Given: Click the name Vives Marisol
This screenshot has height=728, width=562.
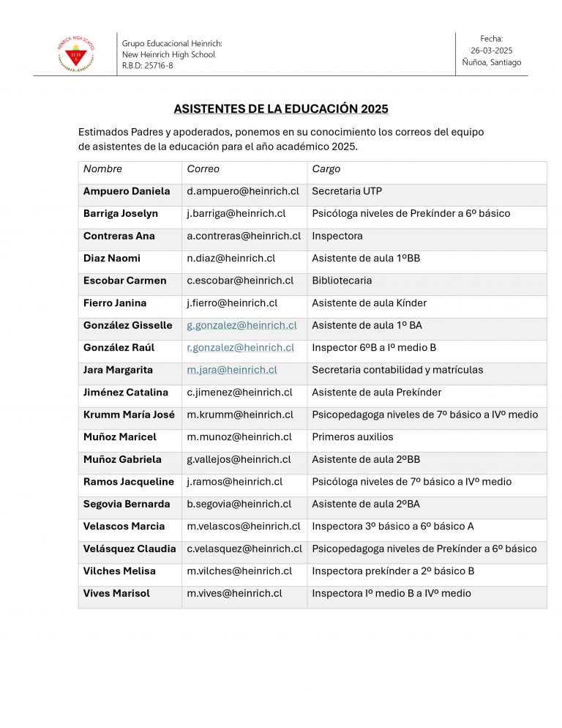Looking at the screenshot, I should tap(116, 593).
